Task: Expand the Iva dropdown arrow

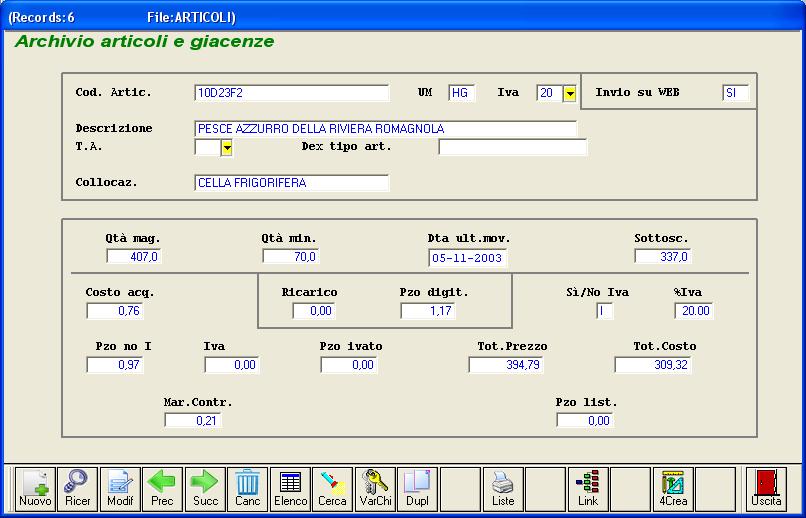Action: (x=570, y=94)
